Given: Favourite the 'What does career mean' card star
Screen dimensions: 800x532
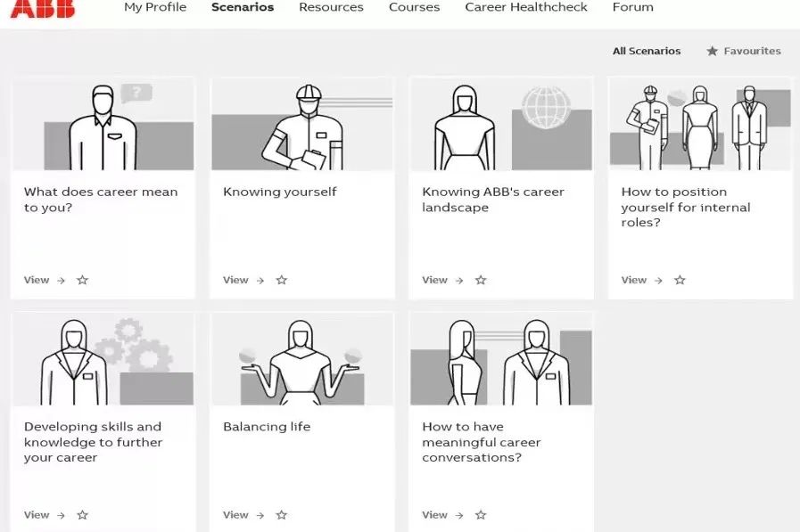Looking at the screenshot, I should tap(83, 280).
